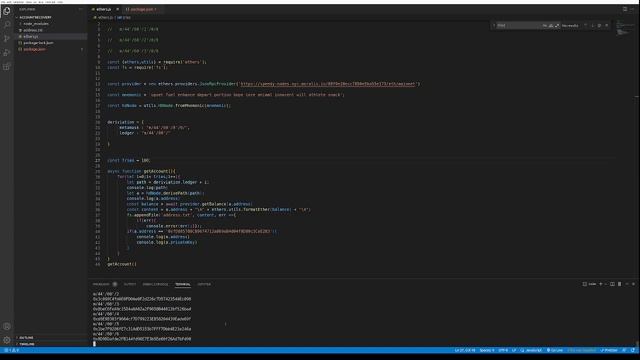
Task: Change file encoding UTF-8 status item
Action: tap(503, 350)
